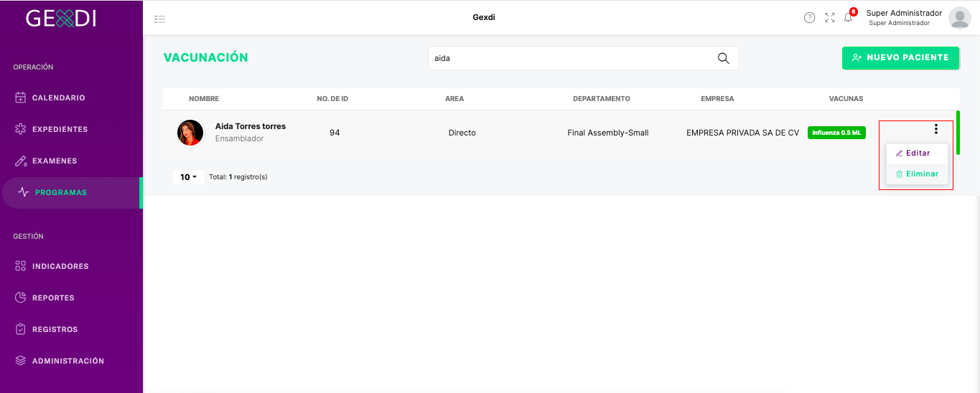Click the Vacunas column header
The image size is (980, 393).
846,99
